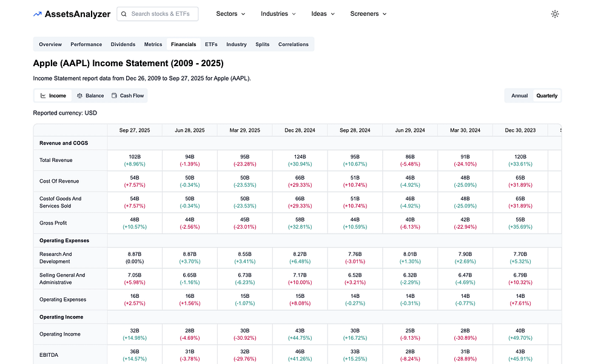Click the AssetsAnalyzer logo icon
Image resolution: width=595 pixels, height=364 pixels.
(37, 13)
